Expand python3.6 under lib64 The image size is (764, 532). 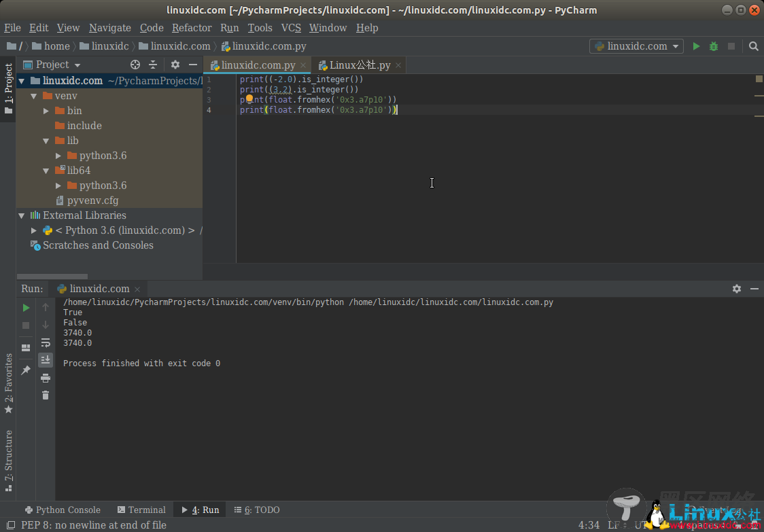(x=58, y=185)
